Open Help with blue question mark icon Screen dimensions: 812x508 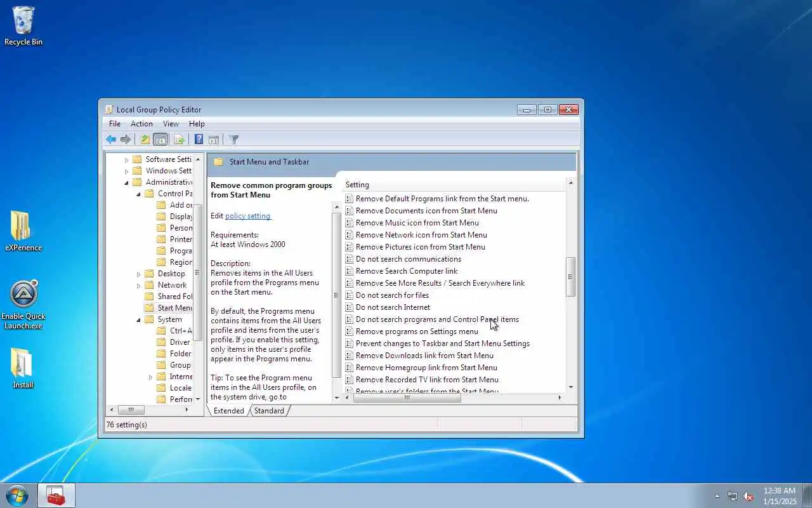pyautogui.click(x=199, y=140)
